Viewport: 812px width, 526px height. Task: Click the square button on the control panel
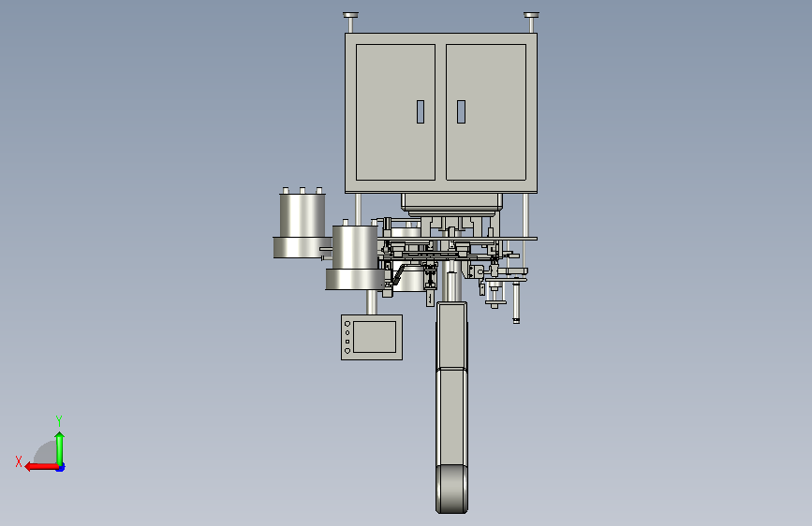click(347, 342)
